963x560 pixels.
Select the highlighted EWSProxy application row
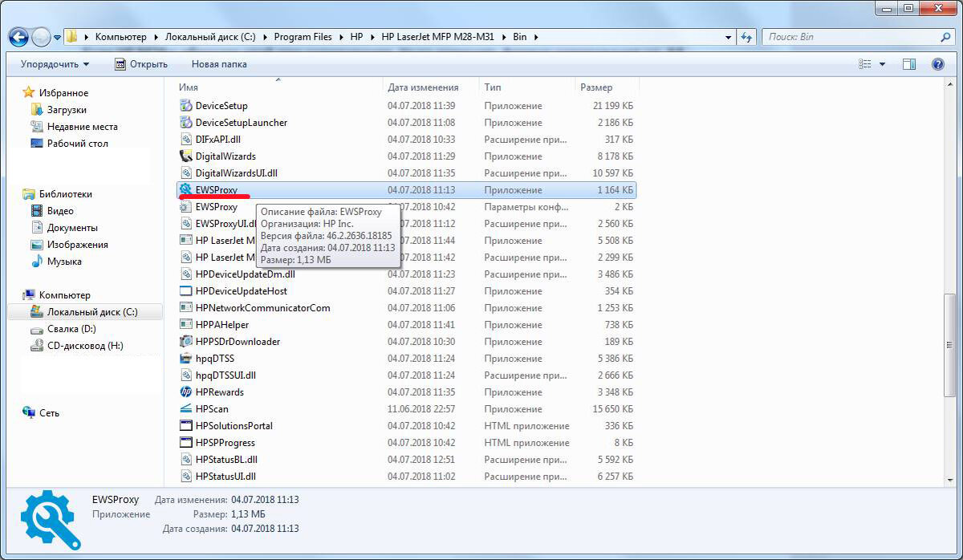click(x=406, y=190)
